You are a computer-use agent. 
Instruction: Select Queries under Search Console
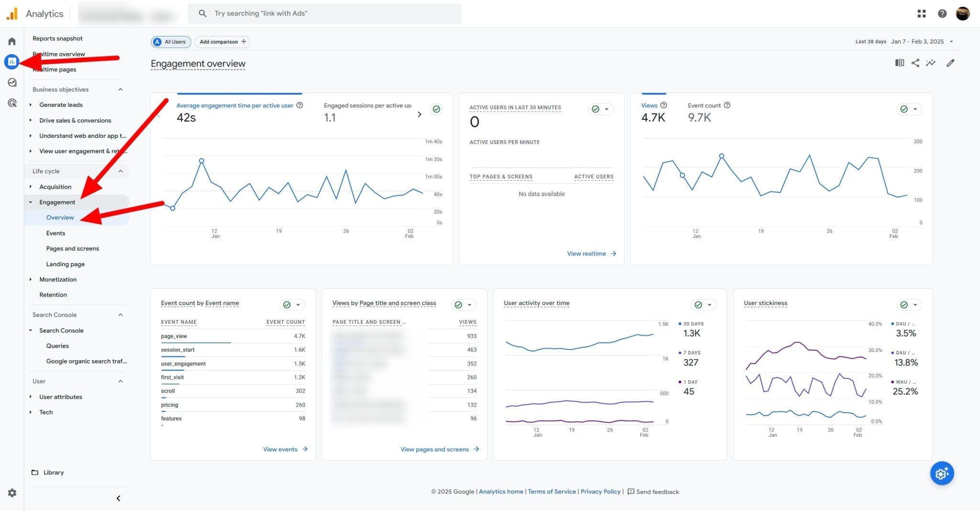57,346
